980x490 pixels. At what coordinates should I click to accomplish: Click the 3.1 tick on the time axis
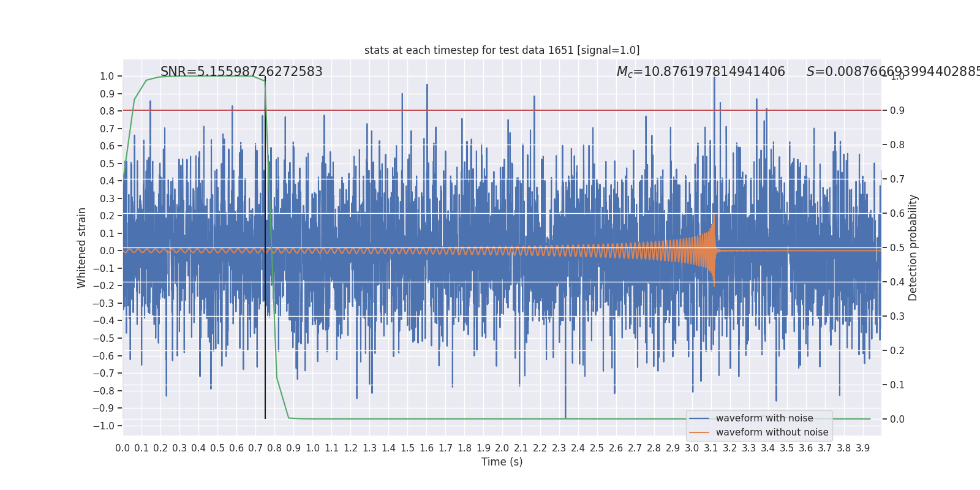pos(711,448)
